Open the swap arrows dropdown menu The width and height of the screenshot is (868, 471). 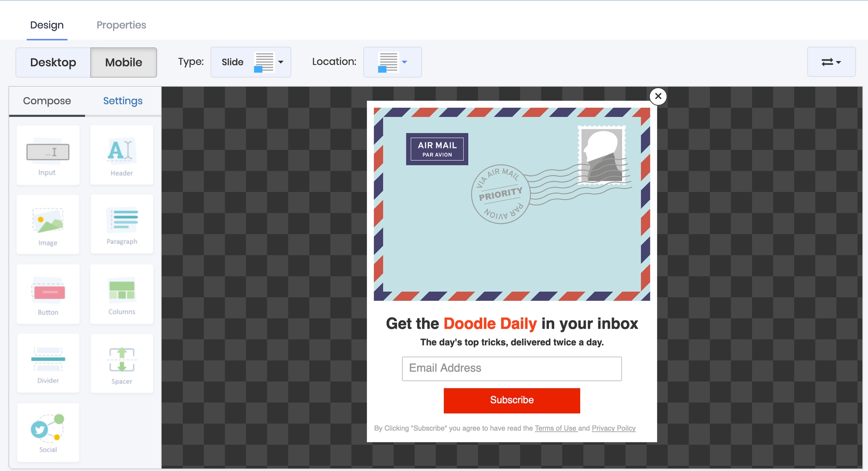831,62
